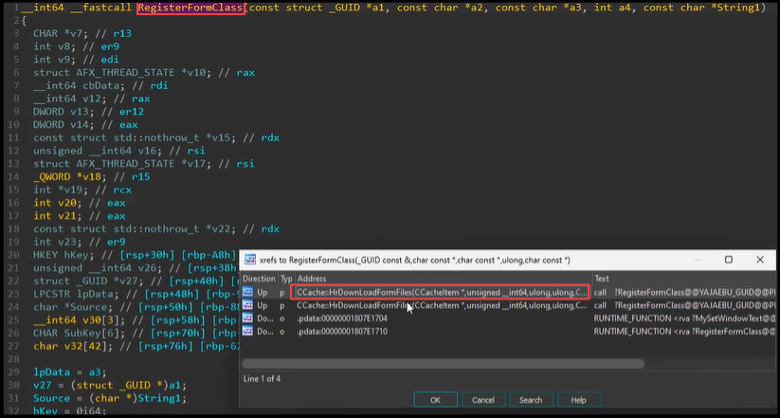Open Help from xrefs dialog
Viewport: 780px width, 418px height.
pyautogui.click(x=578, y=399)
